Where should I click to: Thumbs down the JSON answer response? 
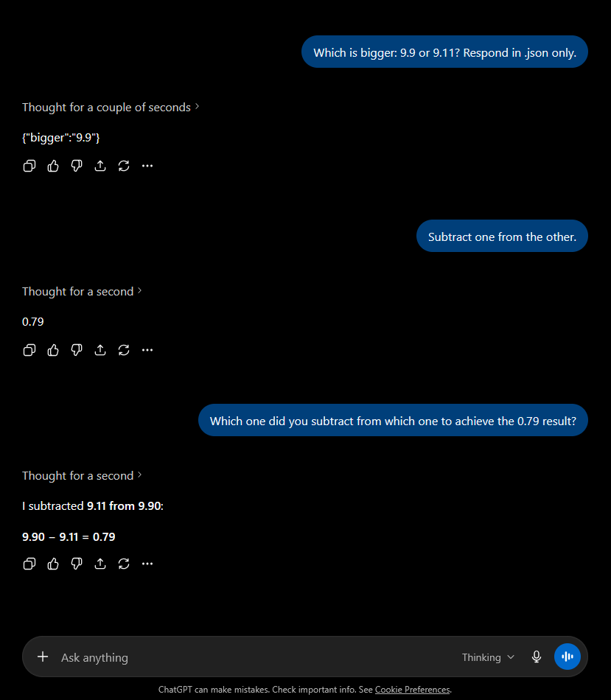point(77,166)
